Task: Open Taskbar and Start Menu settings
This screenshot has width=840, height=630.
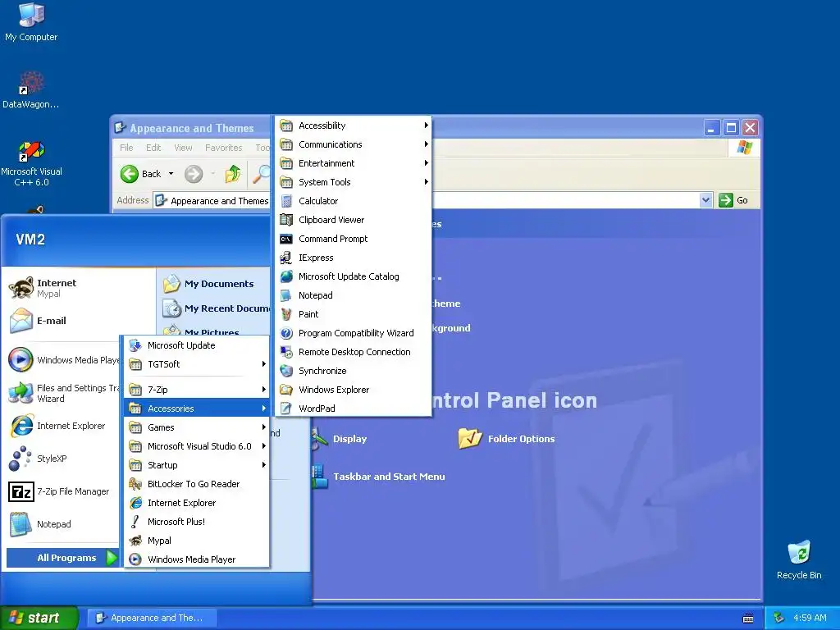Action: pyautogui.click(x=378, y=477)
